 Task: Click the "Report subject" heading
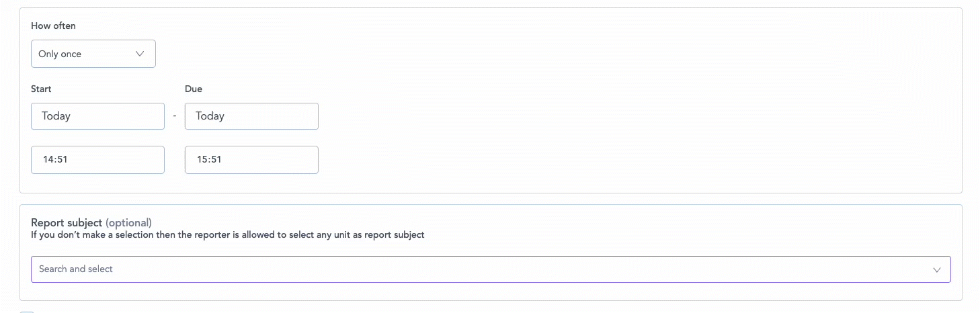click(x=67, y=222)
